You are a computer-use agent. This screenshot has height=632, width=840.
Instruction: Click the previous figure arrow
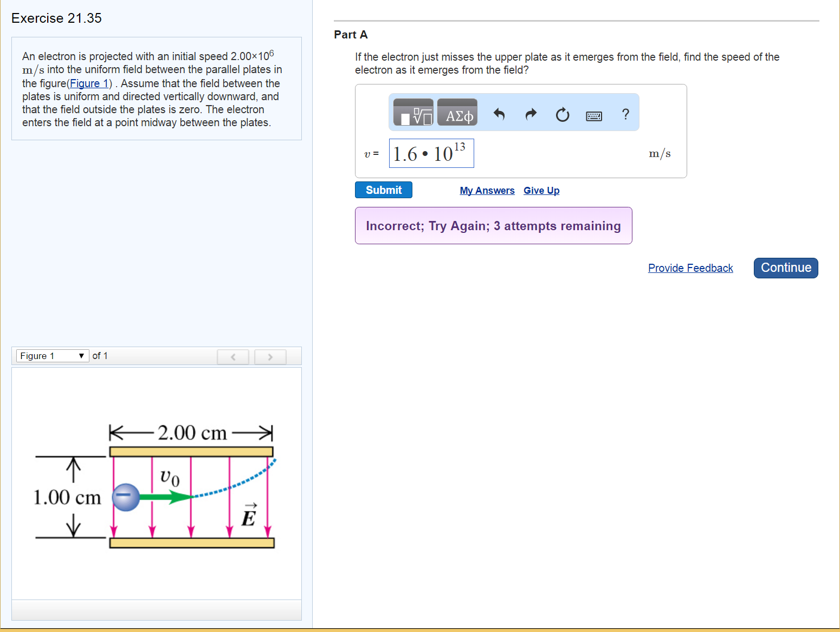pos(232,356)
